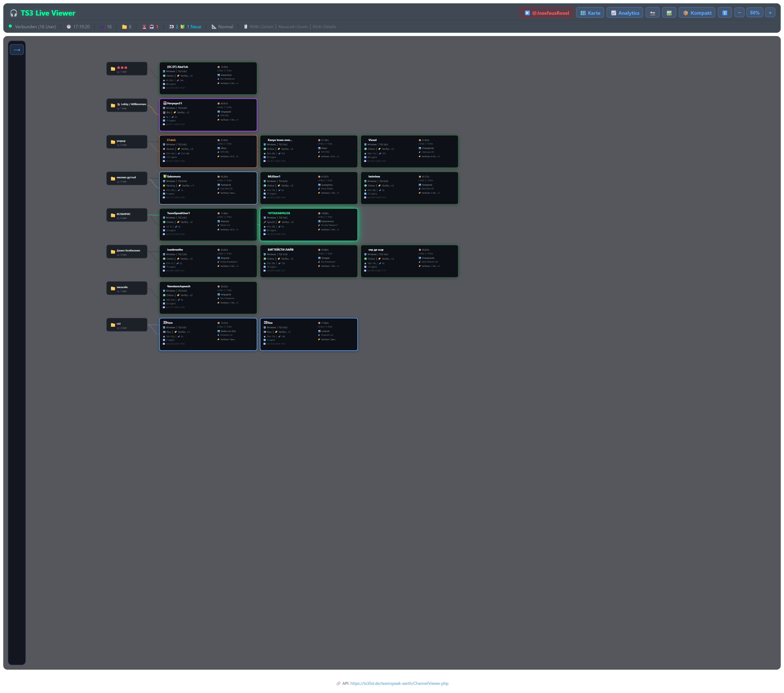Reset zoom via the 50% indicator

(x=754, y=13)
